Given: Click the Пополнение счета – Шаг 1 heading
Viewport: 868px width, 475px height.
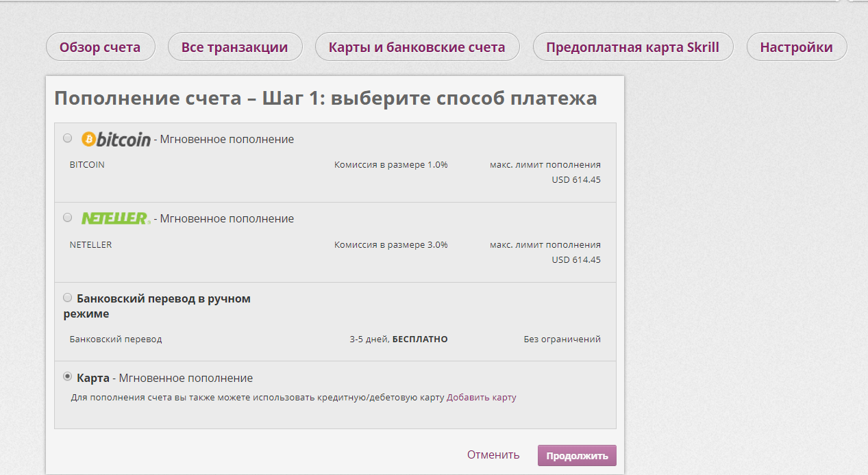Looking at the screenshot, I should click(325, 99).
